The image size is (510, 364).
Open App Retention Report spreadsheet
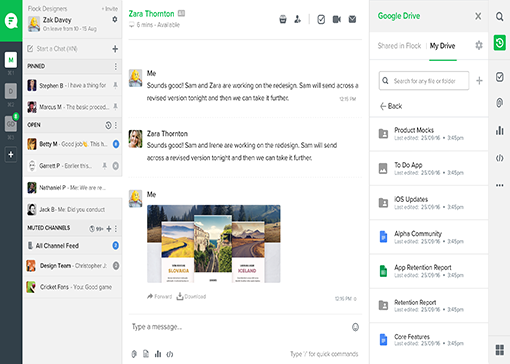[x=429, y=271]
